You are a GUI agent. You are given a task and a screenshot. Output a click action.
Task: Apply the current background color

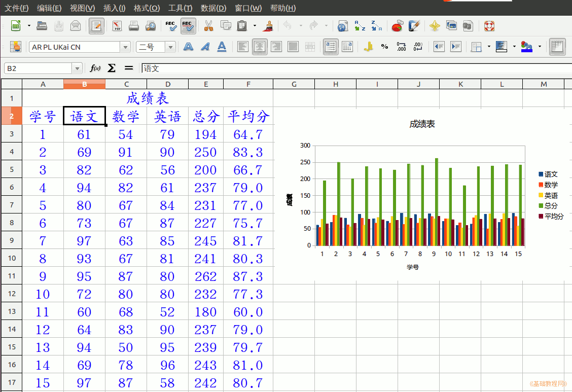502,47
